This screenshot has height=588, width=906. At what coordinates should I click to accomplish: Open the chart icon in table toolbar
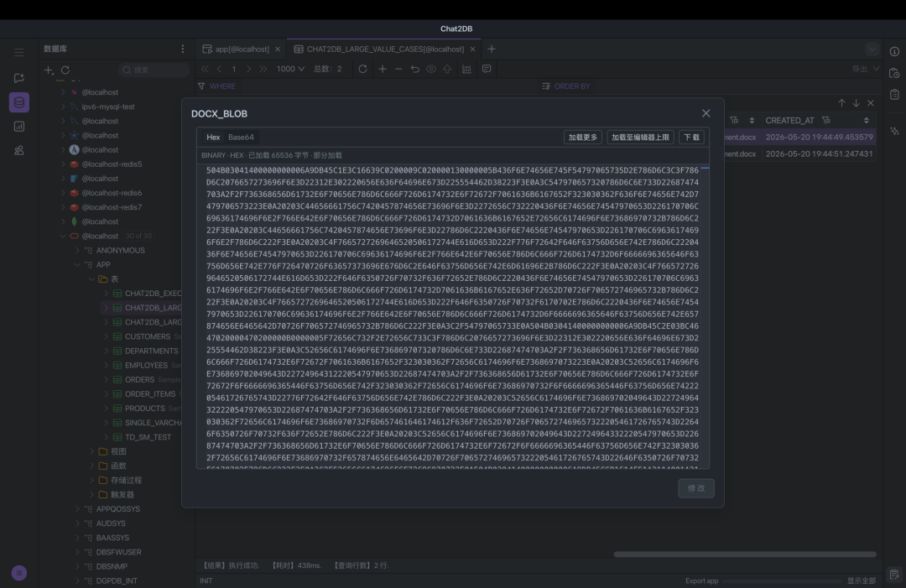[x=467, y=69]
